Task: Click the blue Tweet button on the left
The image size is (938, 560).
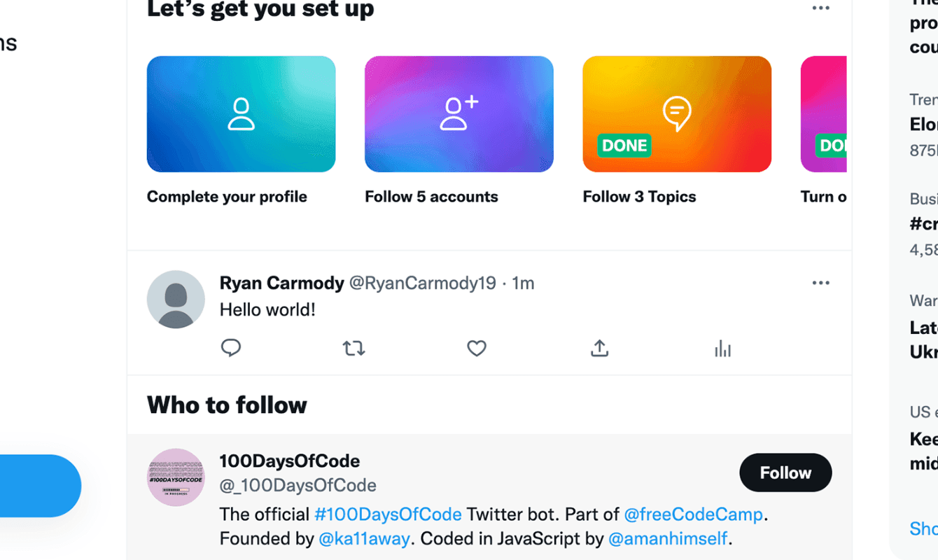Action: point(38,486)
